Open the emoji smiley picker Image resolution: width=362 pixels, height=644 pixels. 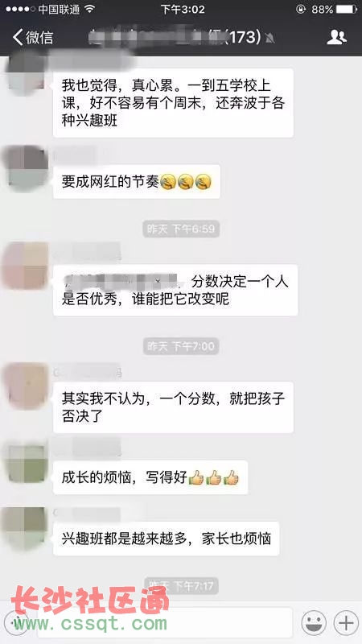[314, 622]
